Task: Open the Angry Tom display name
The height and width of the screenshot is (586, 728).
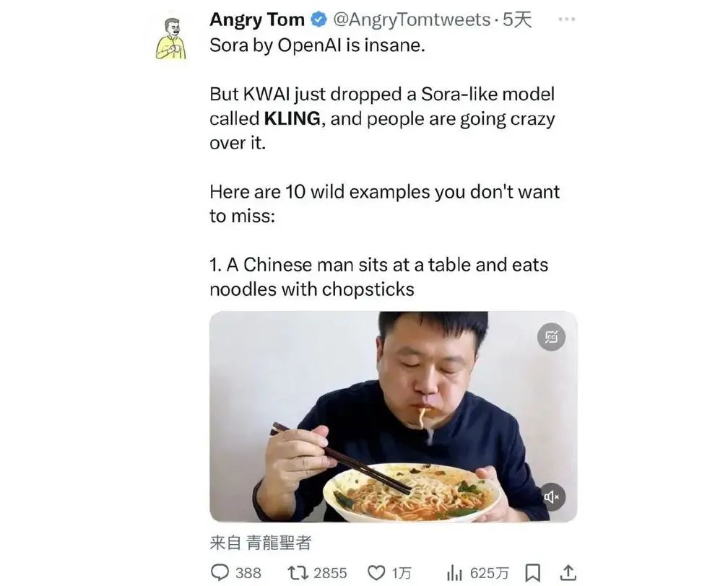Action: (257, 19)
